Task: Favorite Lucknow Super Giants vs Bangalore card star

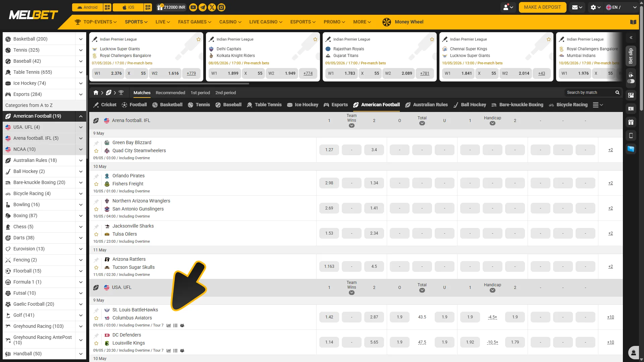Action: tap(199, 40)
